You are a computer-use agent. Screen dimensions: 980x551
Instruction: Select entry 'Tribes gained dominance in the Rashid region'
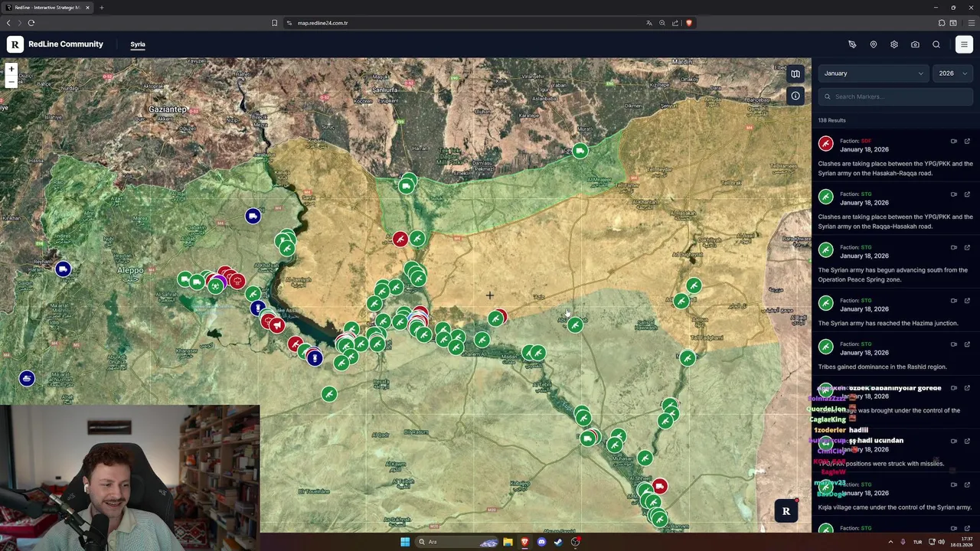pyautogui.click(x=882, y=367)
